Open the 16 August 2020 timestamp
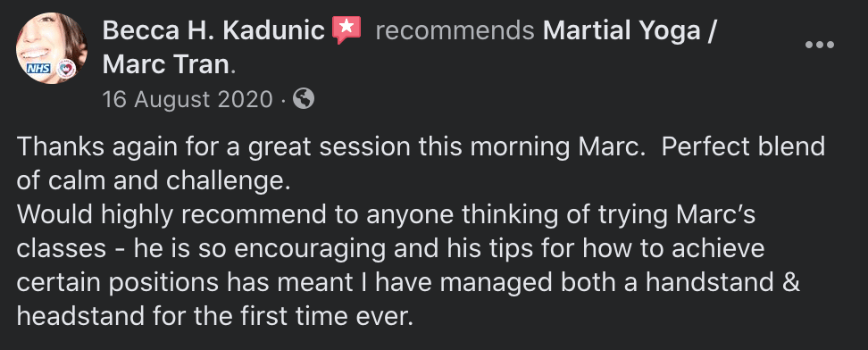The image size is (868, 350). tap(188, 100)
